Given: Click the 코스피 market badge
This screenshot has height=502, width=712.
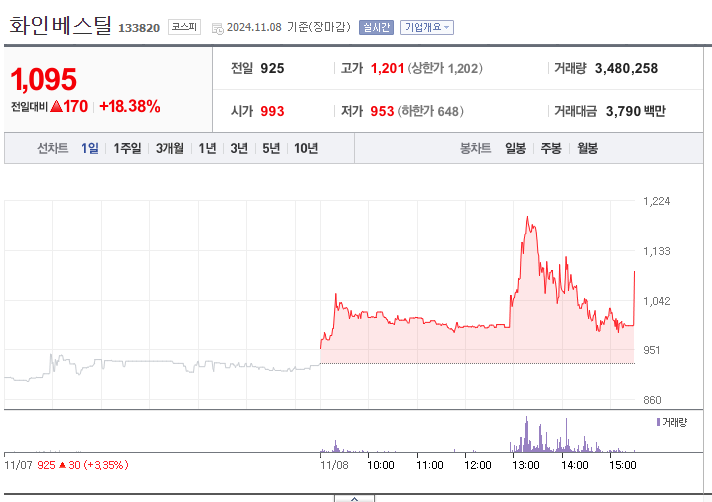Looking at the screenshot, I should tap(184, 27).
